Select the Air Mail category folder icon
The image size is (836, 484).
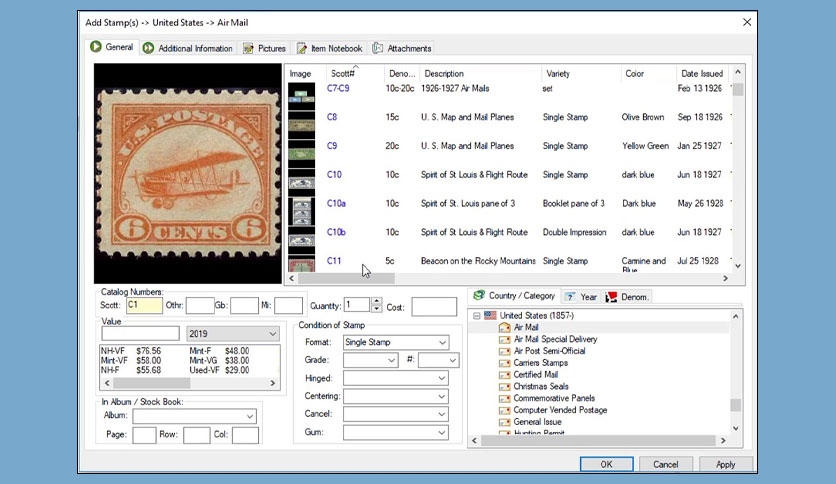[504, 327]
